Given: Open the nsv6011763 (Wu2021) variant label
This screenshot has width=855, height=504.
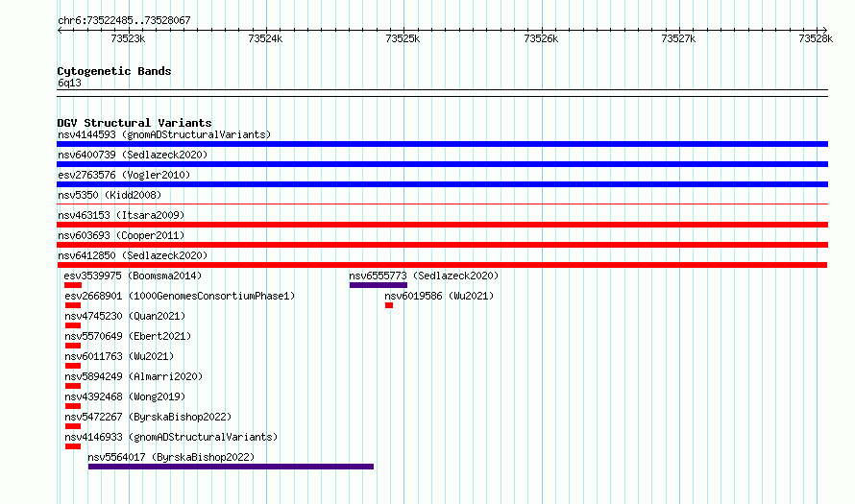Looking at the screenshot, I should (x=119, y=356).
